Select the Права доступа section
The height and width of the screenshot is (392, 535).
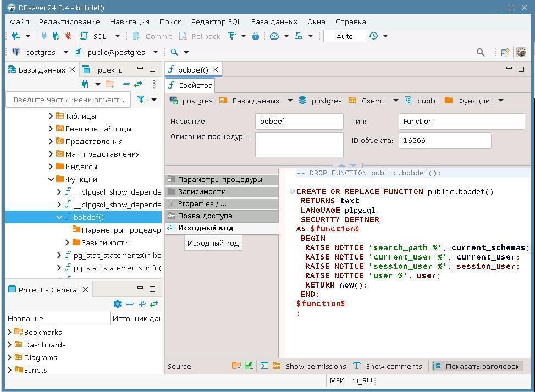[x=205, y=216]
